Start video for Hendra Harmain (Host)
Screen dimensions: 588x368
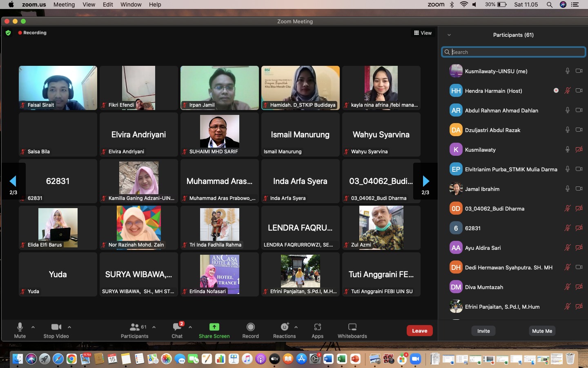tap(579, 90)
